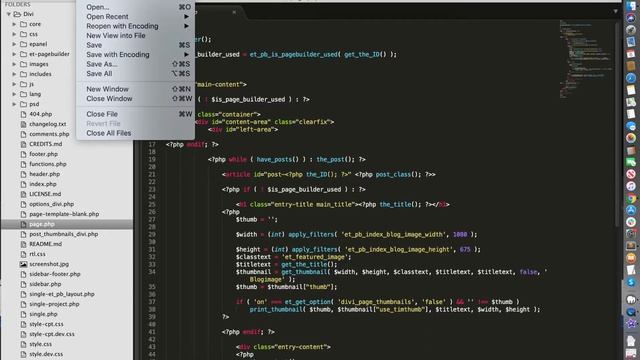Open page-template-blank.php file
Viewport: 640px width, 360px height.
click(x=64, y=214)
